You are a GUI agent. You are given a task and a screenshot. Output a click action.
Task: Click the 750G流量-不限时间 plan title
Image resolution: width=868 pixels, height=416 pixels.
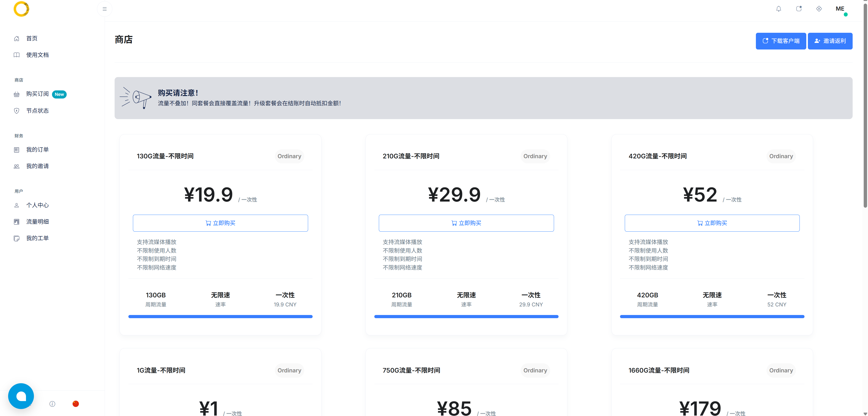411,371
